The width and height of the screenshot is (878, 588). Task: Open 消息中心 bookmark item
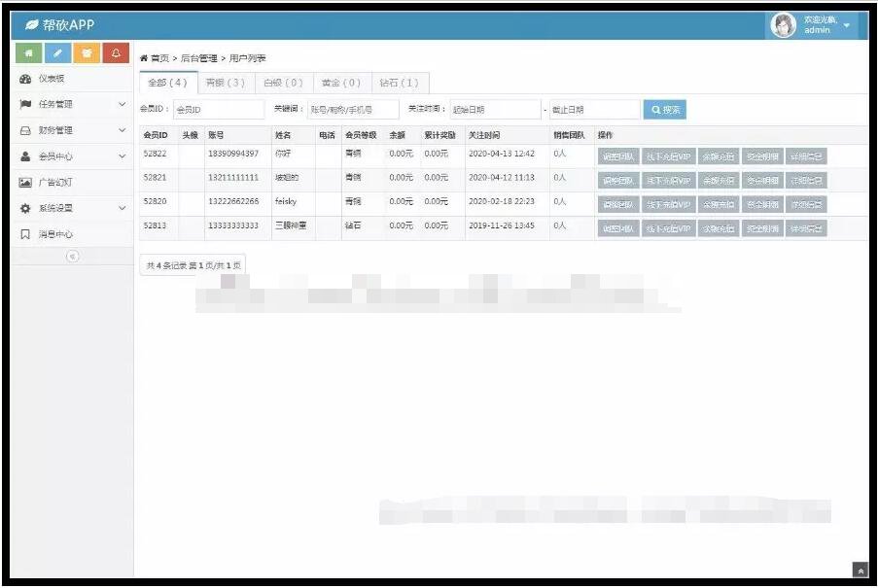pyautogui.click(x=72, y=234)
